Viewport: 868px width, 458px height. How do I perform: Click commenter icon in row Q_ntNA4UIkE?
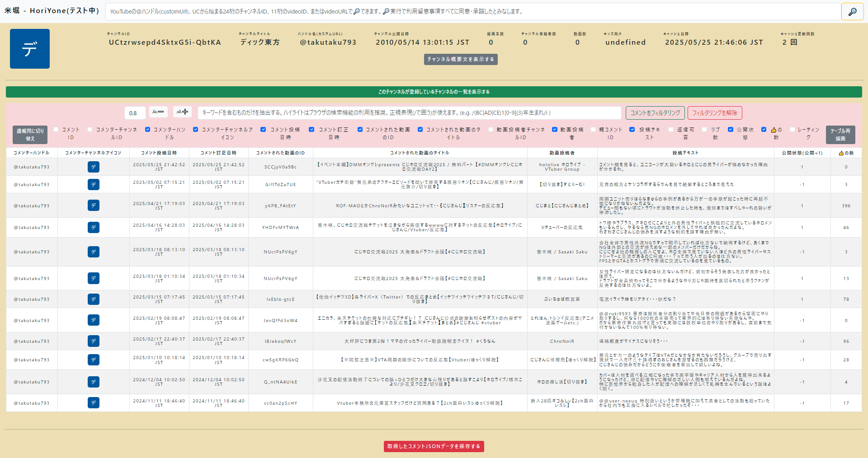click(x=94, y=382)
